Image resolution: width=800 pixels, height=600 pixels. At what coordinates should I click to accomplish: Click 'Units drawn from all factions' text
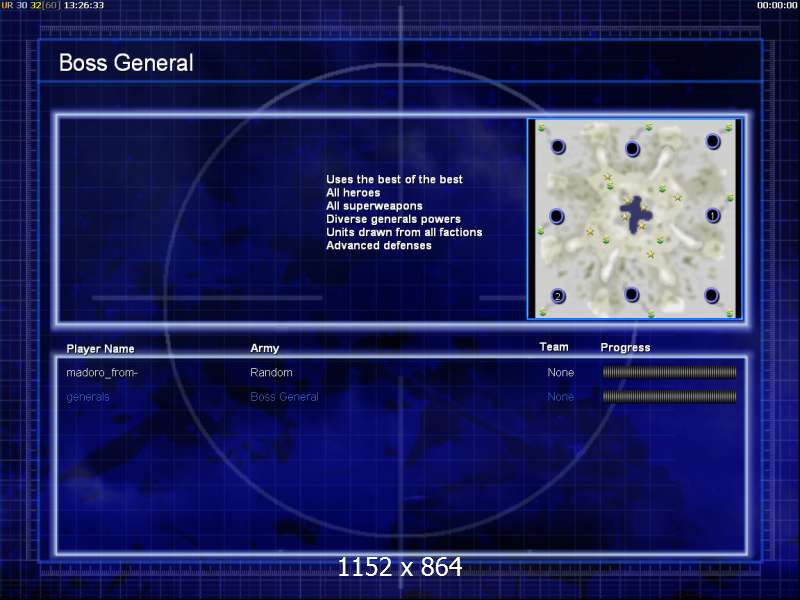pos(404,233)
